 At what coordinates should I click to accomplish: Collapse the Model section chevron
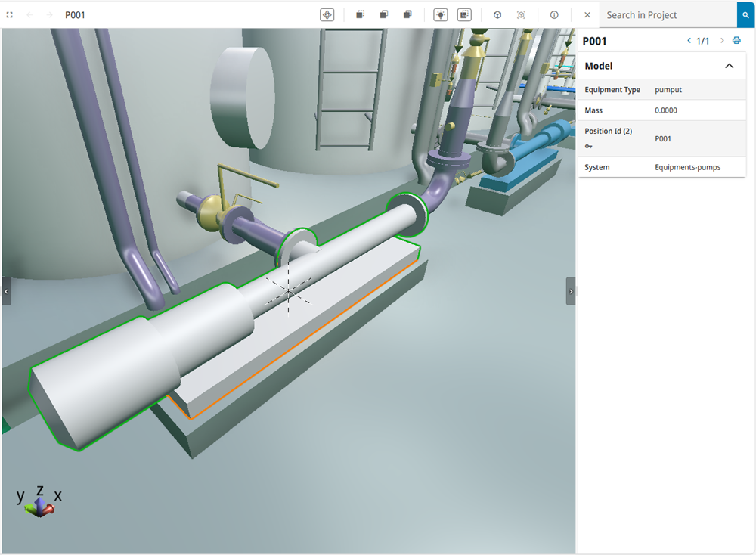[729, 66]
